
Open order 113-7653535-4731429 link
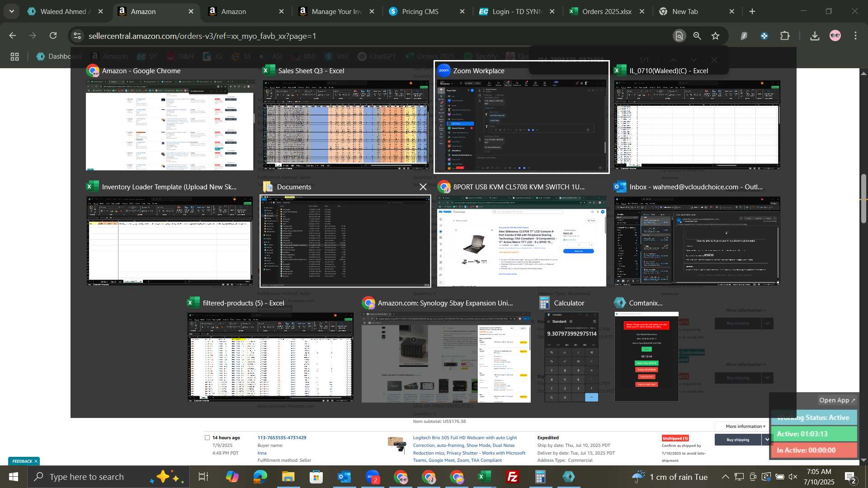point(282,437)
